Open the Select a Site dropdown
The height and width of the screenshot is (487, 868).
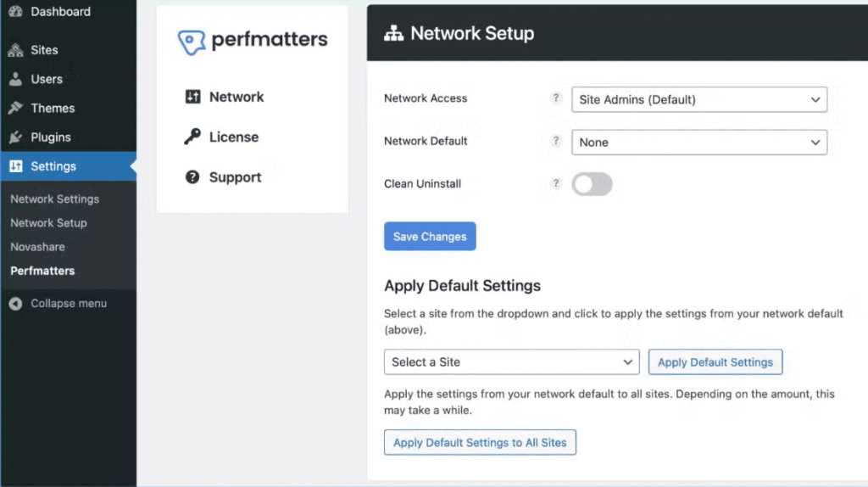click(511, 362)
